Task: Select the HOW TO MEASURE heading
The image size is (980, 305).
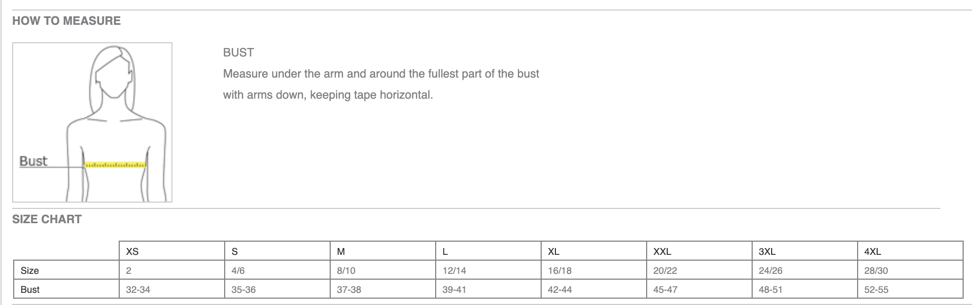Action: coord(66,21)
